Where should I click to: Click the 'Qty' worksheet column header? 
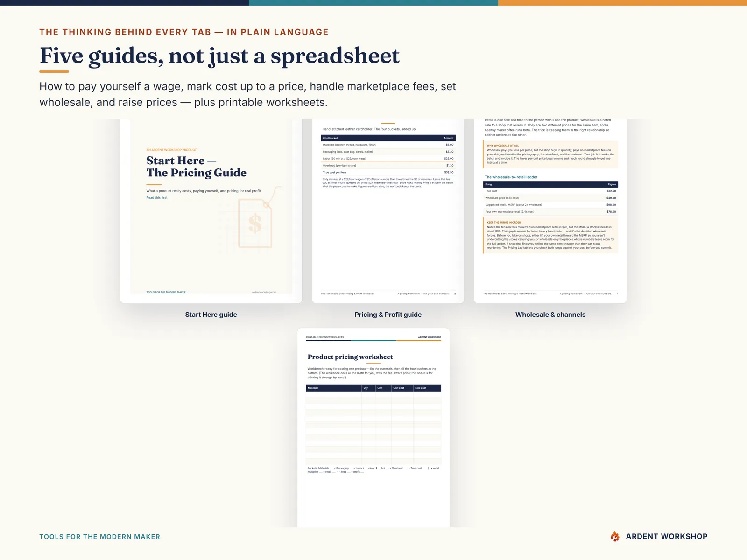366,388
